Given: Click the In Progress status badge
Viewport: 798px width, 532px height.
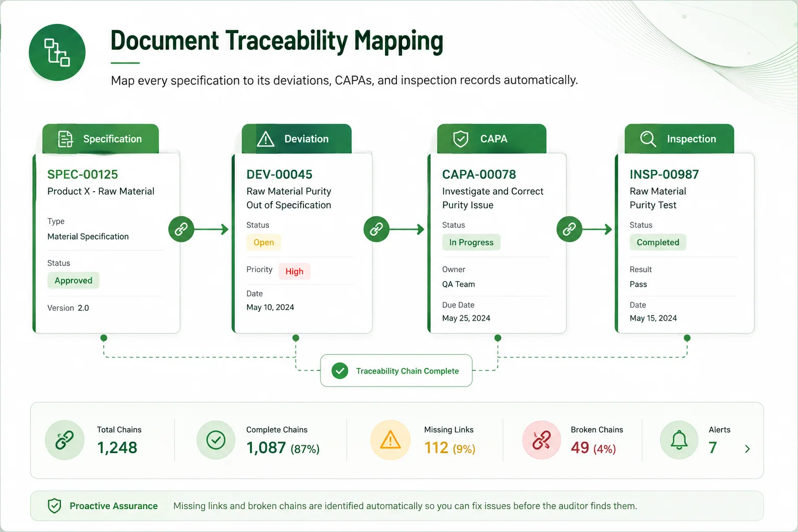Looking at the screenshot, I should click(x=471, y=243).
